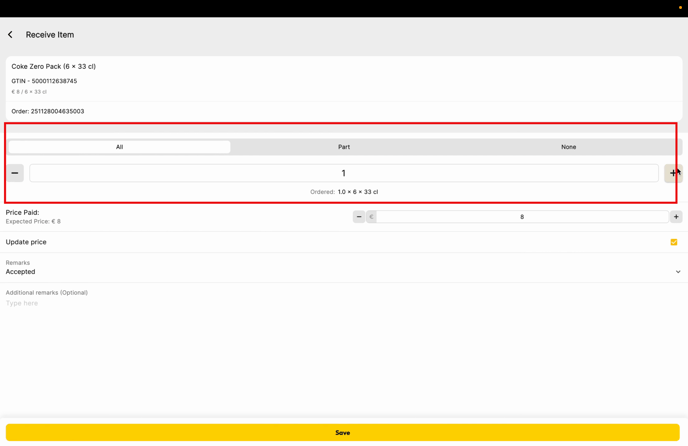Choose the None tab
The width and height of the screenshot is (688, 446).
pos(568,147)
